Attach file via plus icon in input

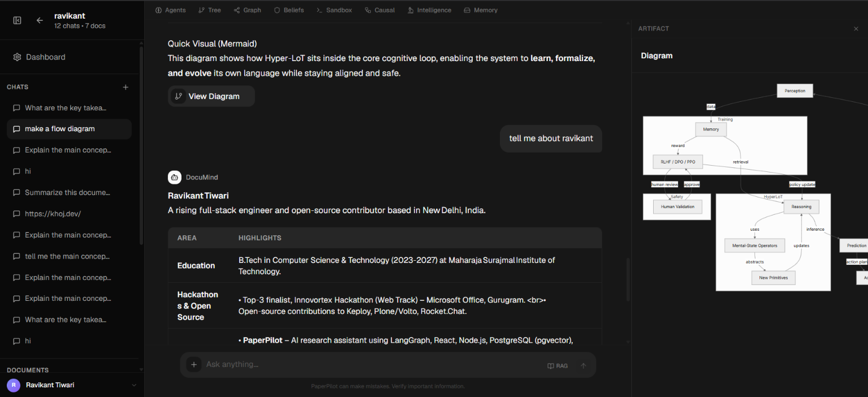(x=194, y=365)
